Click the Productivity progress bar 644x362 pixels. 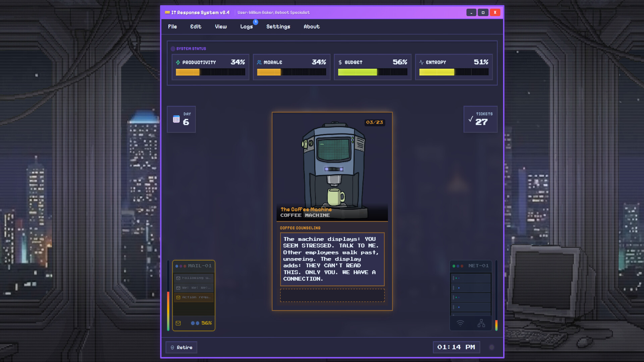coord(210,72)
